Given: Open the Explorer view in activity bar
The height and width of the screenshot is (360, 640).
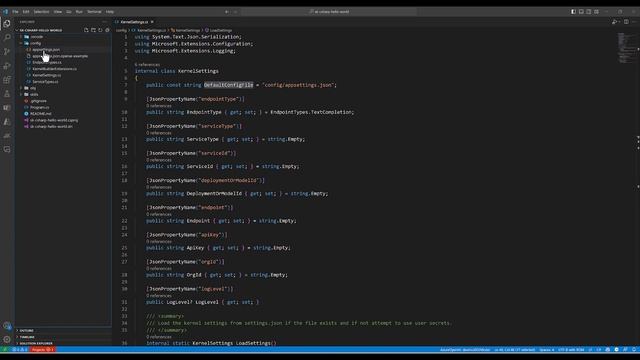Looking at the screenshot, I should 7,23.
